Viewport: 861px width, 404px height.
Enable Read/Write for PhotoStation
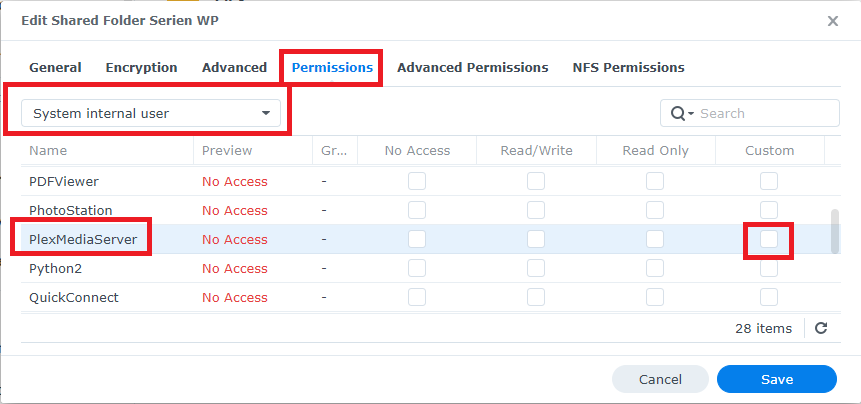(536, 210)
